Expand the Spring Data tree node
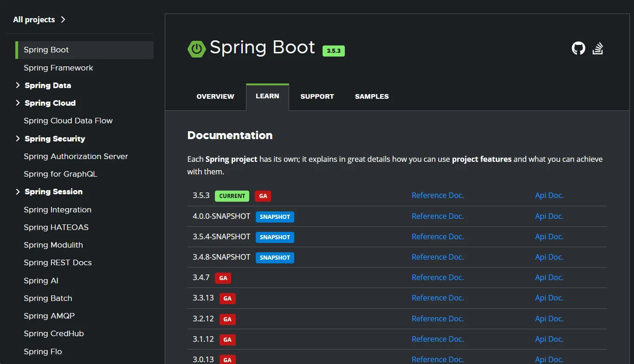Viewport: 634px width, 364px height. click(x=18, y=85)
